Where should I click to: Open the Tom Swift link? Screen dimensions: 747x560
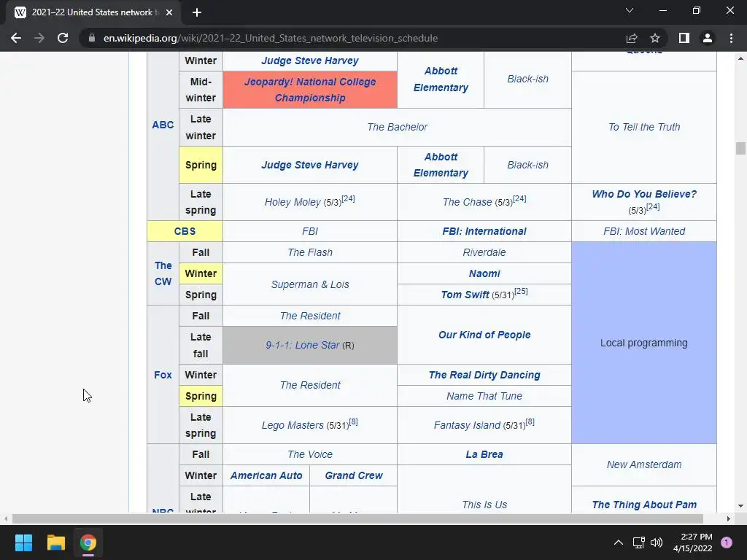pos(465,295)
